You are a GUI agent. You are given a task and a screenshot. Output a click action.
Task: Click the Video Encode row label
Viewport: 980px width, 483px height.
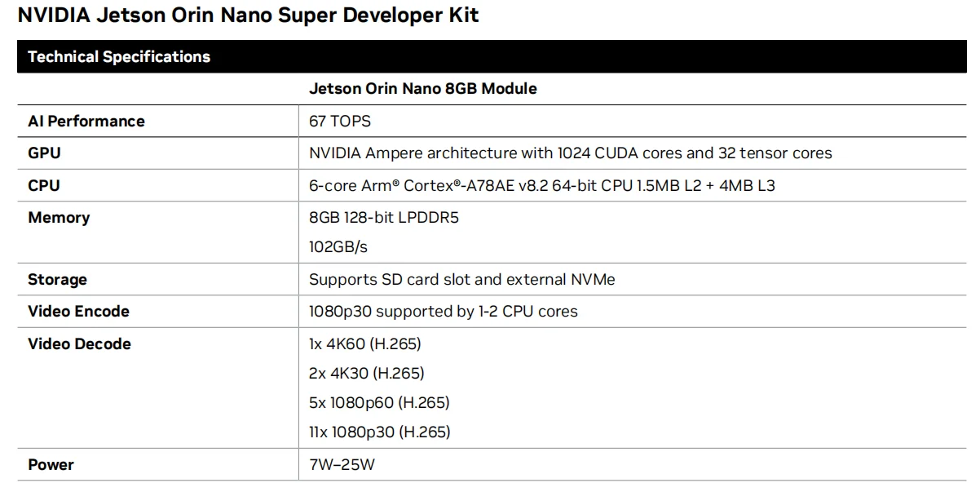pos(78,311)
